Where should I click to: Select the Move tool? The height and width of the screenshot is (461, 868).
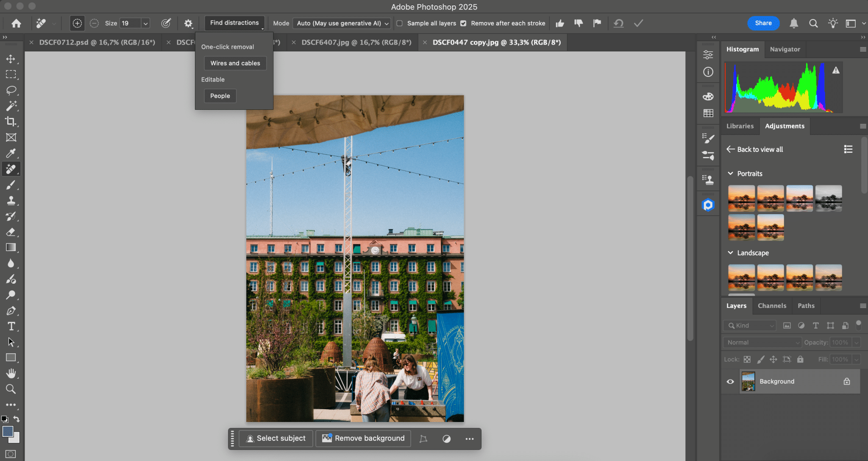[x=11, y=59]
